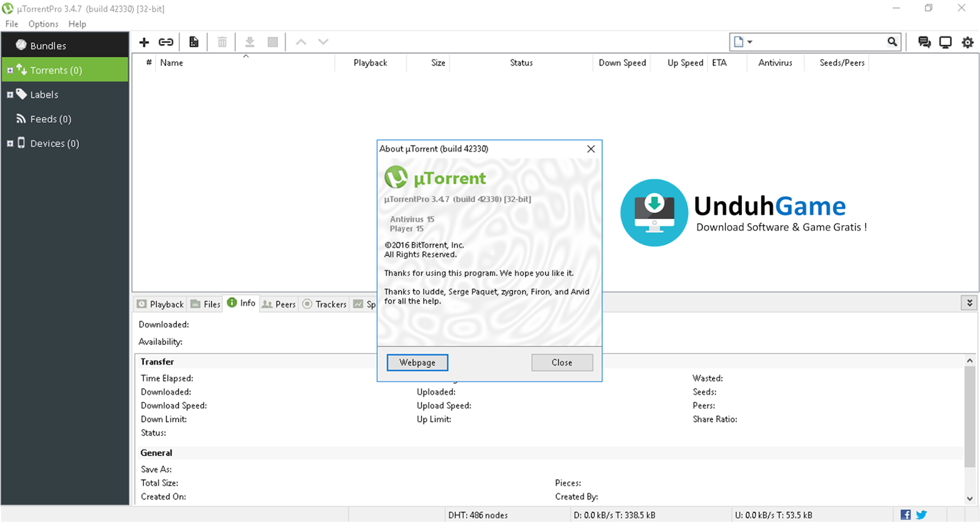Click the download rate status bar entry
This screenshot has width=980, height=523.
(x=614, y=515)
